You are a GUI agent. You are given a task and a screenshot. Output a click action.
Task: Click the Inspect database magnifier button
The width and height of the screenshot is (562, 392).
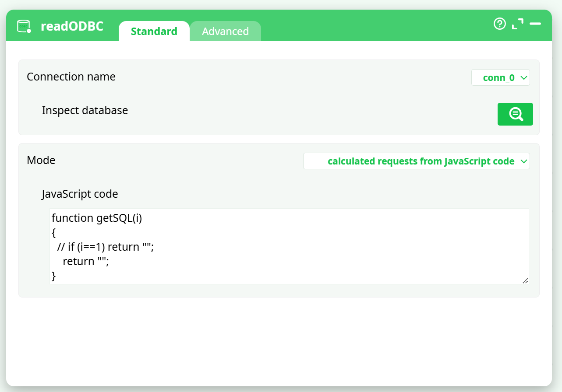click(515, 114)
